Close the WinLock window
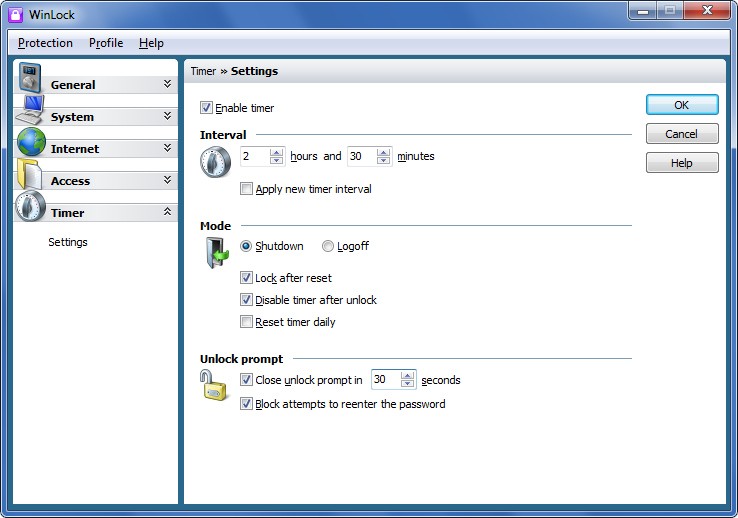The image size is (738, 518). click(x=707, y=10)
